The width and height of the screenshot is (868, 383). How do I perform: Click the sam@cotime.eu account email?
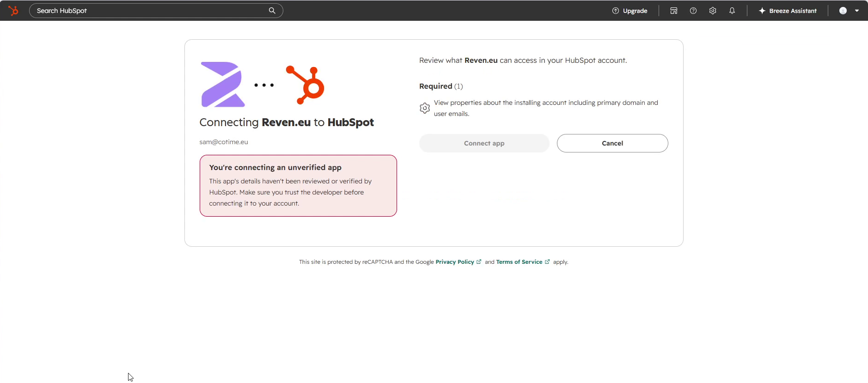[x=224, y=142]
